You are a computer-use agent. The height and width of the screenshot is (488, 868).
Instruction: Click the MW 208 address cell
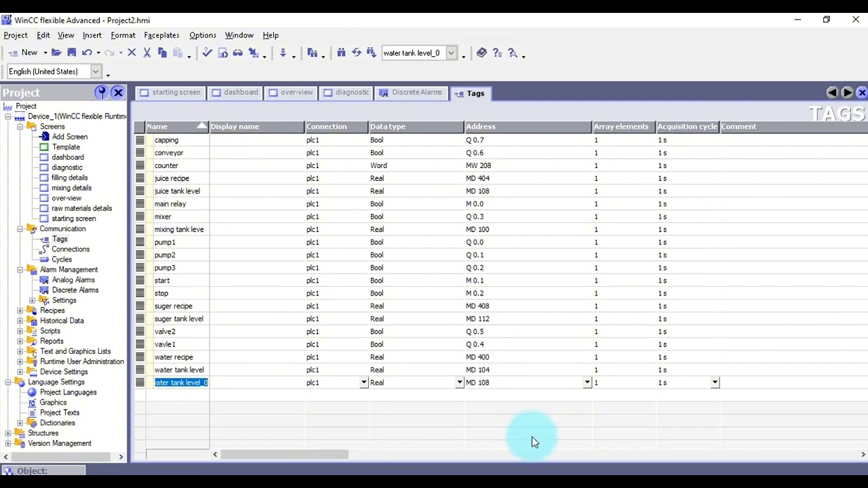click(528, 165)
